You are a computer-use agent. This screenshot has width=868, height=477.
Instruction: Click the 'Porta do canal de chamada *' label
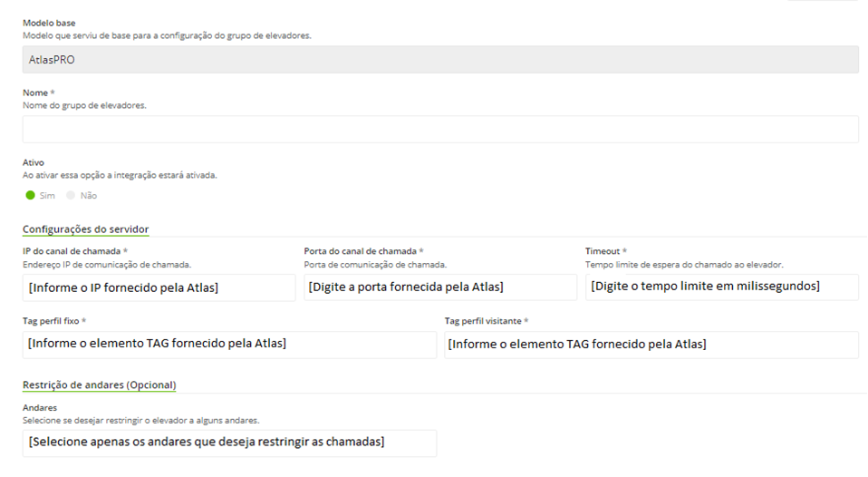point(363,251)
